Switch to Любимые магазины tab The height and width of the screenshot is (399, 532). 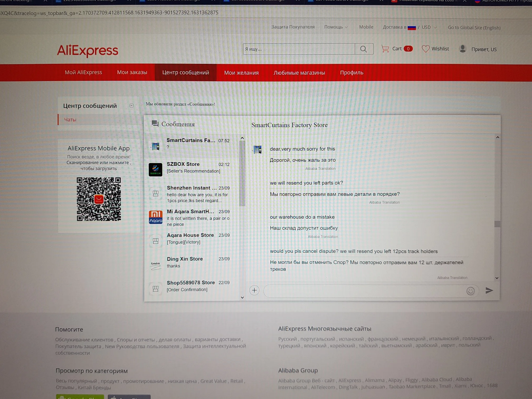click(299, 73)
